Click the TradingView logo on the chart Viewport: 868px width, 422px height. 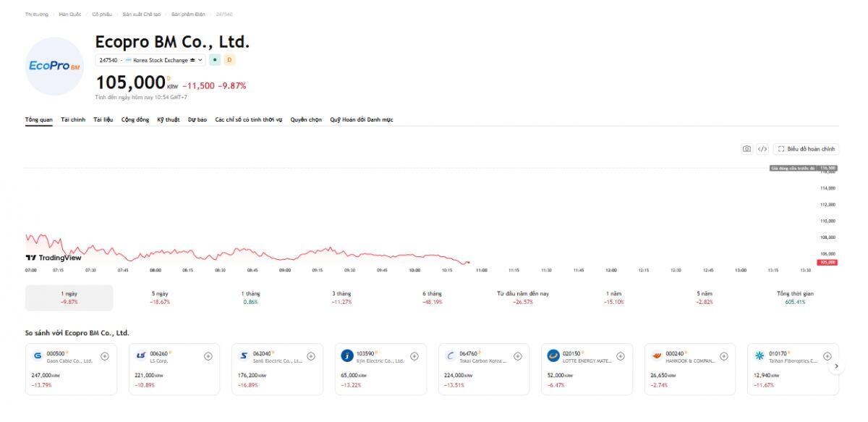tap(54, 258)
